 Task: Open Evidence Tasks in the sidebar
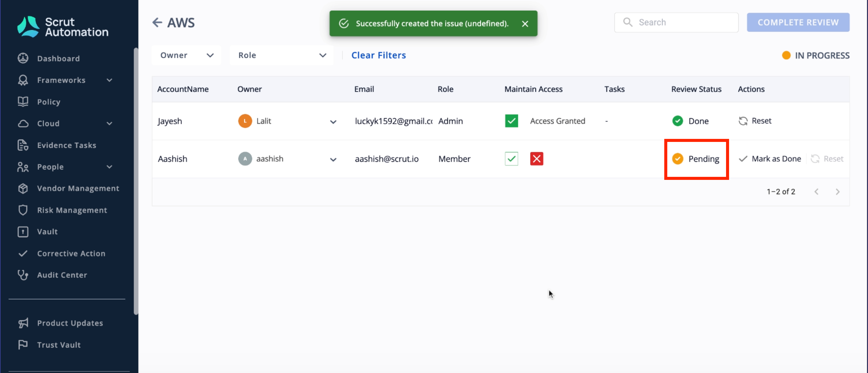tap(66, 145)
